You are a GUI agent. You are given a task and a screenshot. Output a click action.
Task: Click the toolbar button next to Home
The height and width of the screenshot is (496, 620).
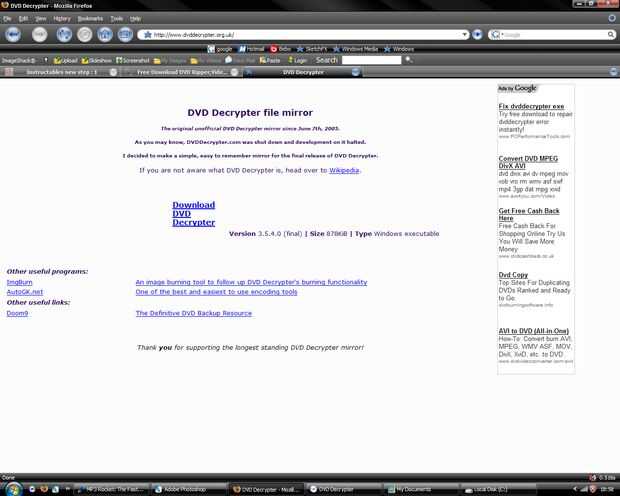click(x=125, y=35)
